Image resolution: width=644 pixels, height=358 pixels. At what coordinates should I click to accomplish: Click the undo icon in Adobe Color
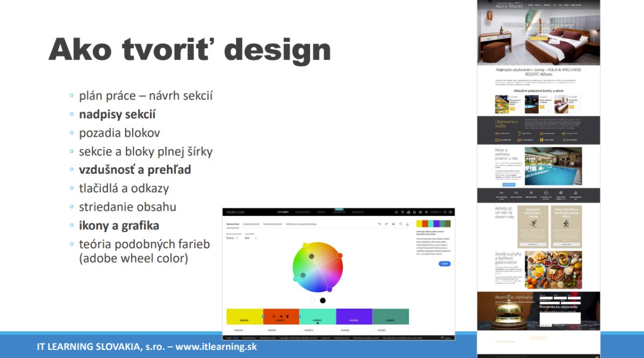pyautogui.click(x=380, y=224)
